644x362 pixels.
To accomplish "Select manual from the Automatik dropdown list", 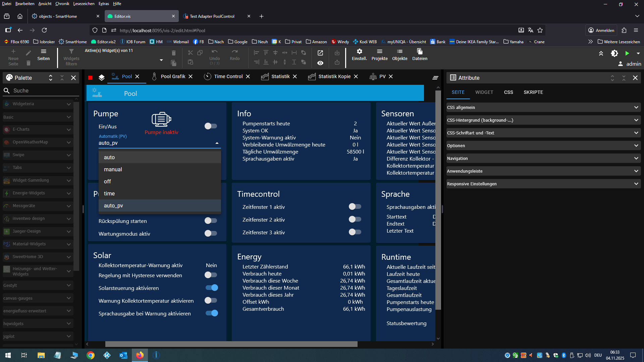I will point(113,169).
